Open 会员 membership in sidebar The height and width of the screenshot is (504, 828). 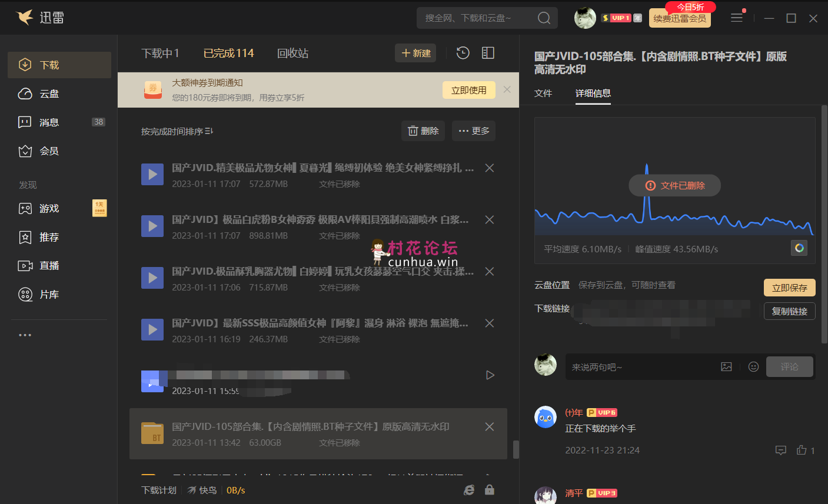tap(59, 151)
